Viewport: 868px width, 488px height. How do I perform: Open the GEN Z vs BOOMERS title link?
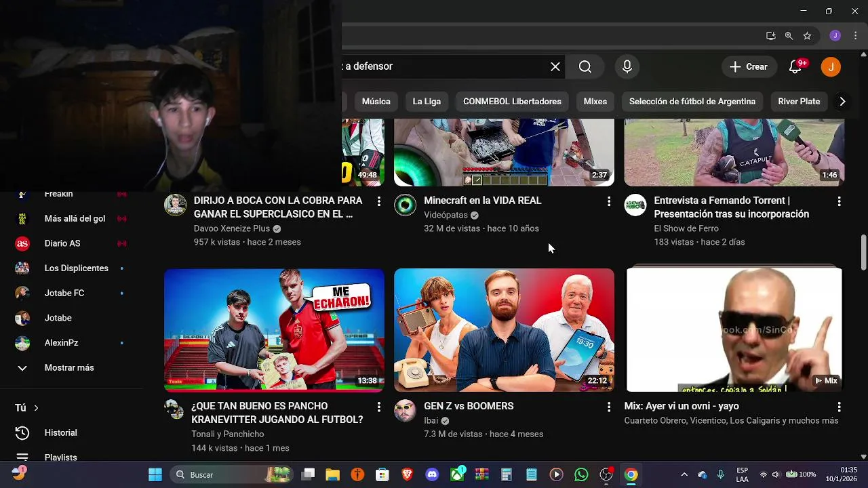pyautogui.click(x=469, y=406)
